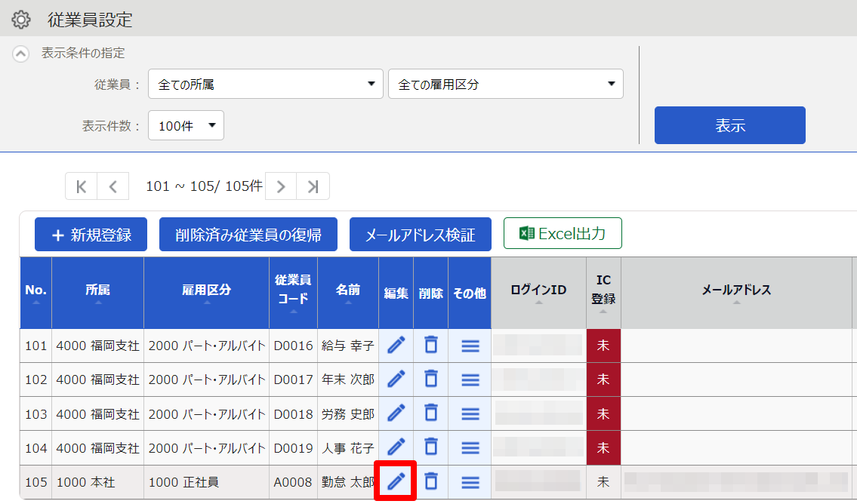
Task: Click the 新規登録 button
Action: [91, 235]
